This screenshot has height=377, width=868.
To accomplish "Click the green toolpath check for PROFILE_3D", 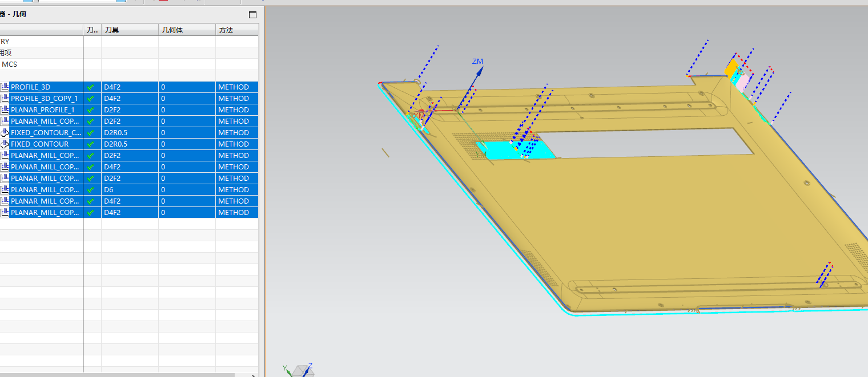I will pyautogui.click(x=90, y=87).
